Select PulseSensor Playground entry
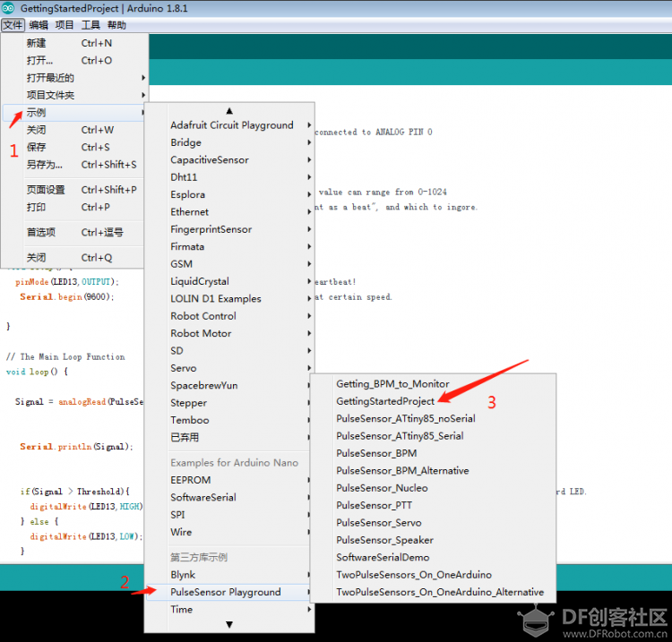This screenshot has height=642, width=672. [228, 592]
